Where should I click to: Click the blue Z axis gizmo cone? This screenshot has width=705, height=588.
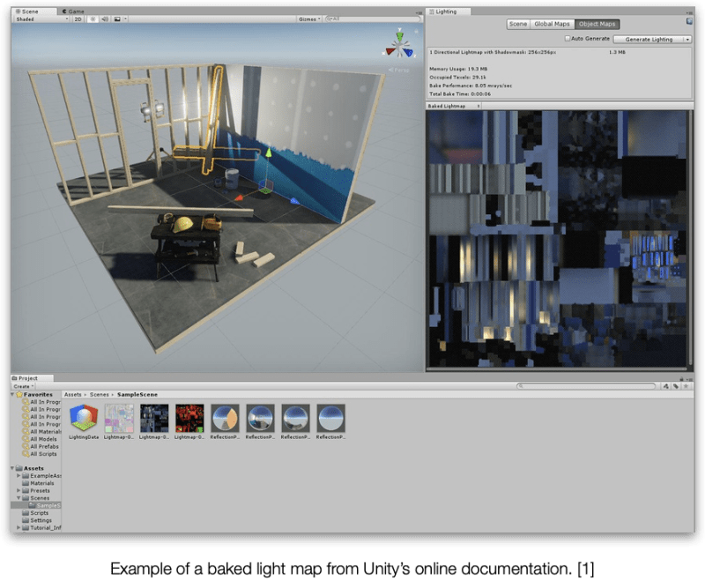pyautogui.click(x=408, y=53)
